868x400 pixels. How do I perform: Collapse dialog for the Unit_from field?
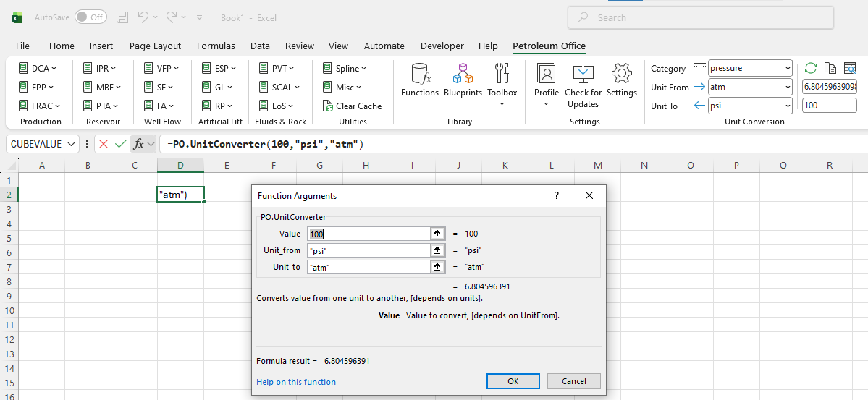point(437,250)
